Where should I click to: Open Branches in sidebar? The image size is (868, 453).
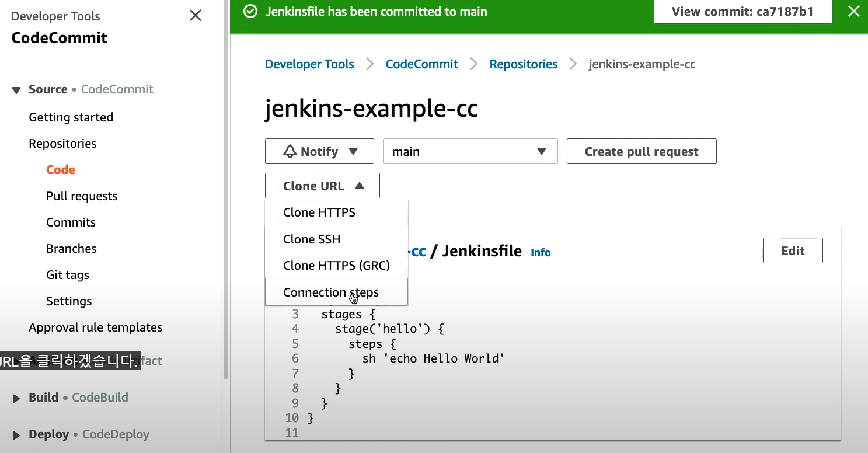(x=71, y=249)
